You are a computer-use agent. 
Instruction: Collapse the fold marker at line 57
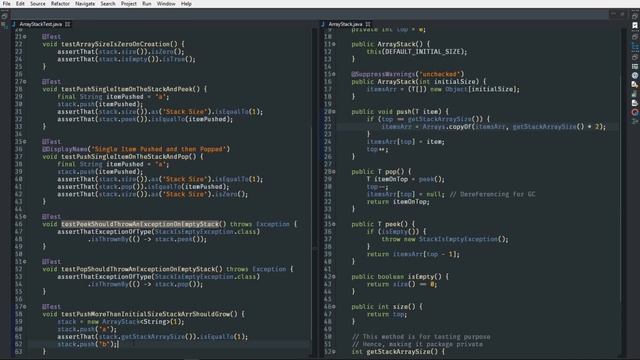(25, 307)
